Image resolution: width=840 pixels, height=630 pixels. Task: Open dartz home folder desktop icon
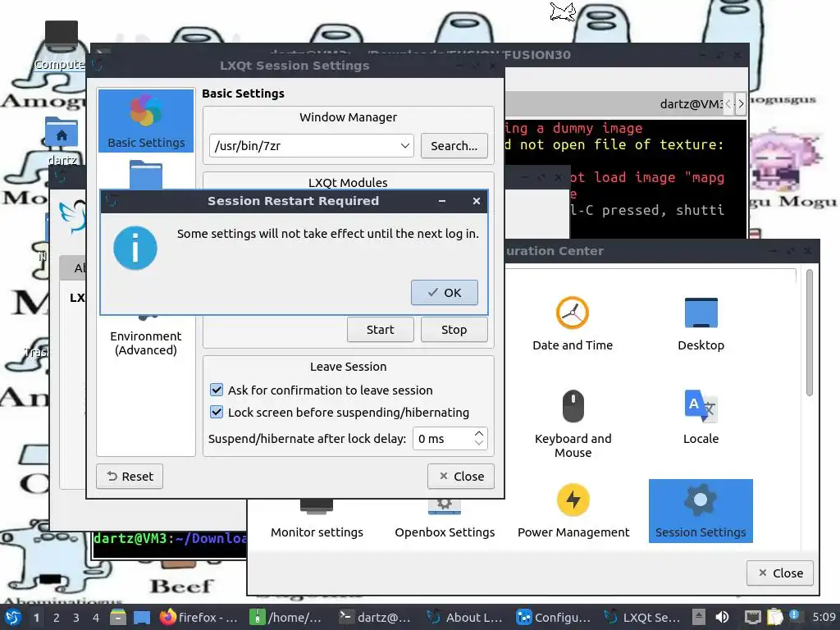pos(62,140)
